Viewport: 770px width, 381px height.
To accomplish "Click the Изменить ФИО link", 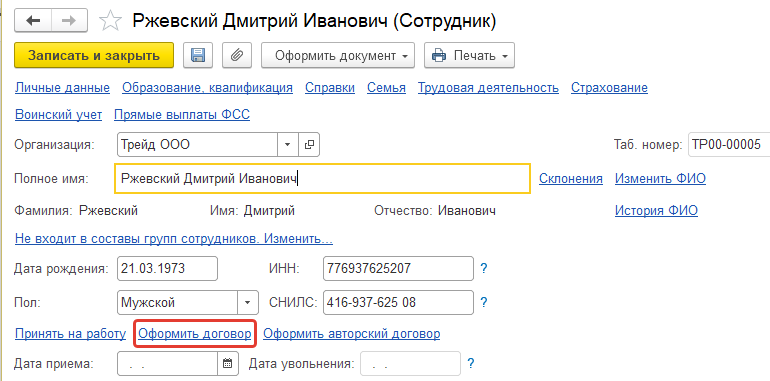I will tap(660, 179).
